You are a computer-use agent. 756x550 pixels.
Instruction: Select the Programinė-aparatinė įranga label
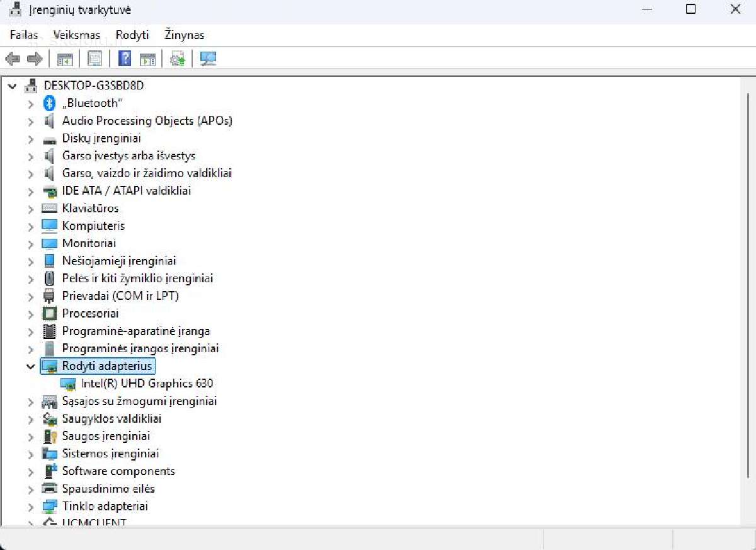coord(136,331)
